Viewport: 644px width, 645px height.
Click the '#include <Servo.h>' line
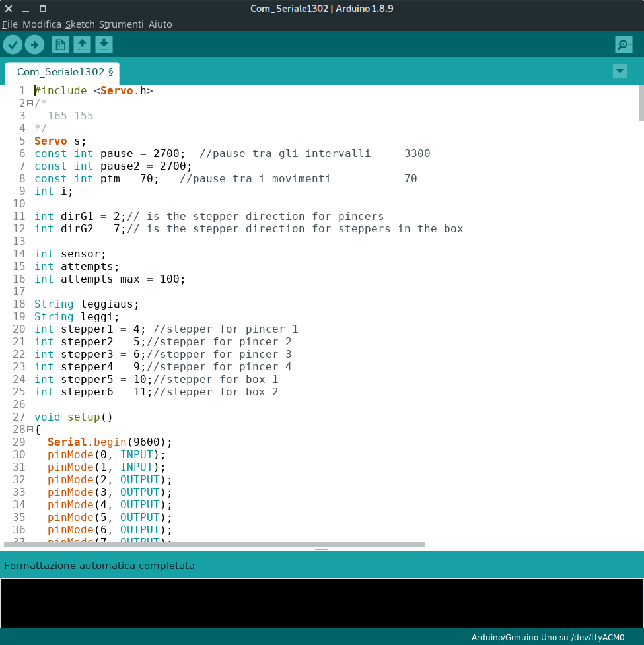tap(94, 91)
